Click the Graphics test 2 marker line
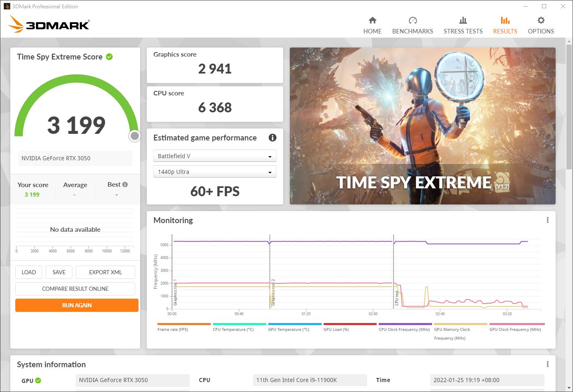This screenshot has width=573, height=392. point(270,273)
